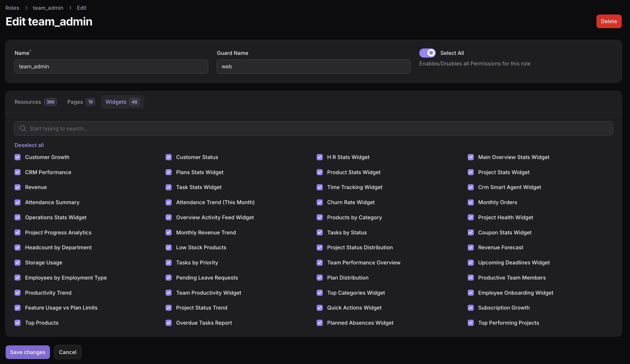Uncheck Revenue Forecast checkbox
This screenshot has width=630, height=364.
coord(470,247)
